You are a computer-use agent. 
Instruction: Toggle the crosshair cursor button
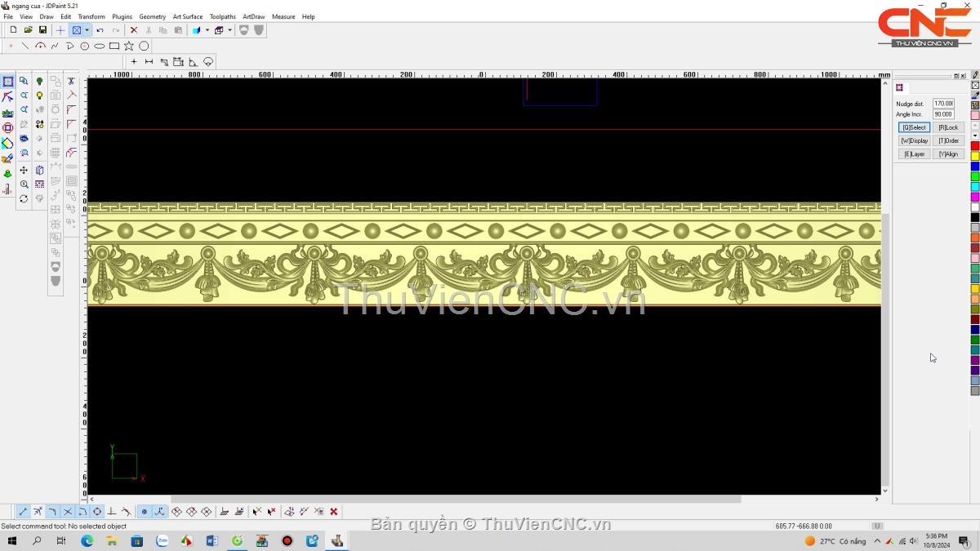[x=60, y=30]
